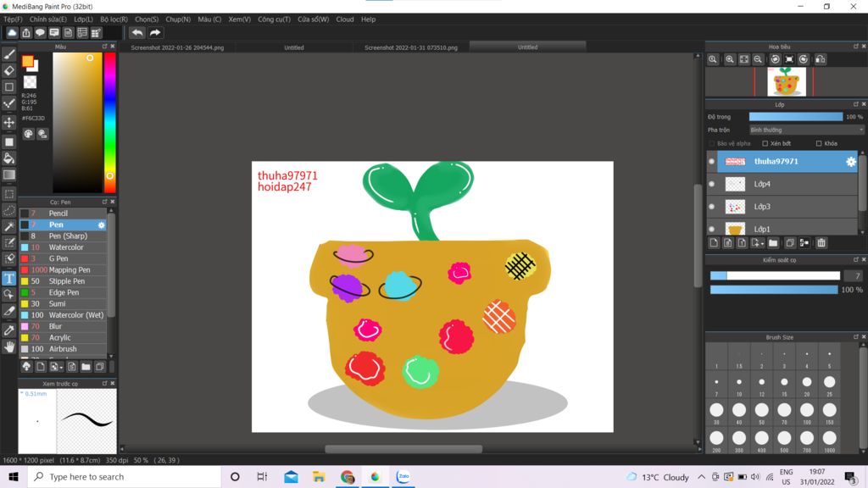Toggle the Khóa lock checkbox
Image resolution: width=868 pixels, height=488 pixels.
pyautogui.click(x=819, y=143)
